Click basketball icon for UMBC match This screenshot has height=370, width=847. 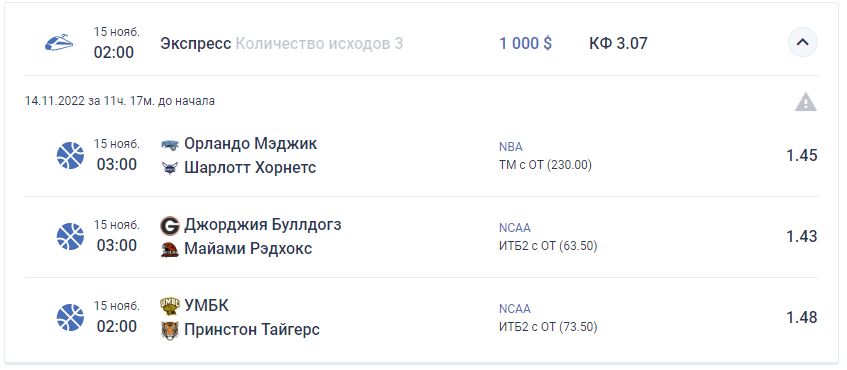[70, 318]
